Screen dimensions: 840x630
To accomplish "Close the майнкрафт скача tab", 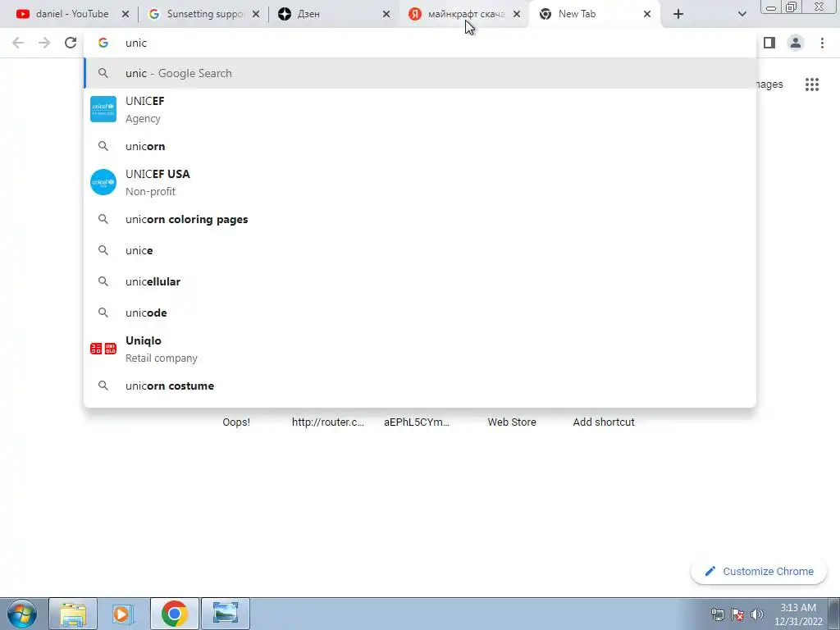I will (x=517, y=14).
